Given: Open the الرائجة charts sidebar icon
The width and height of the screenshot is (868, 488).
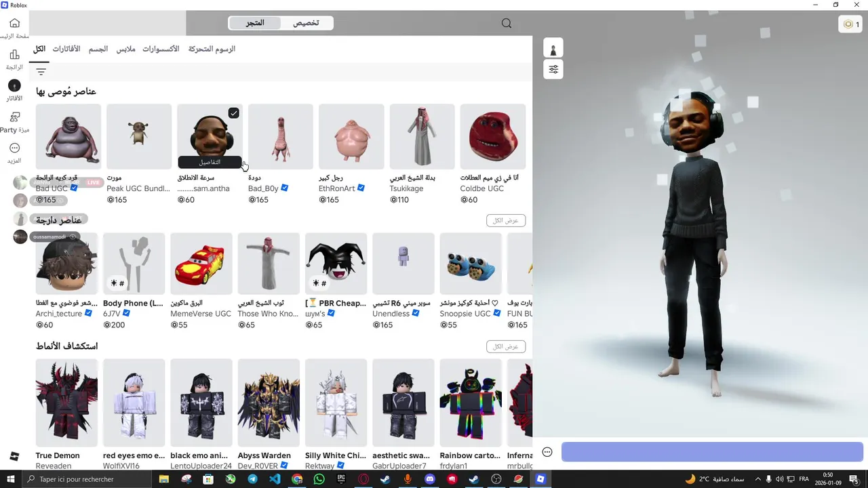Looking at the screenshot, I should point(14,54).
